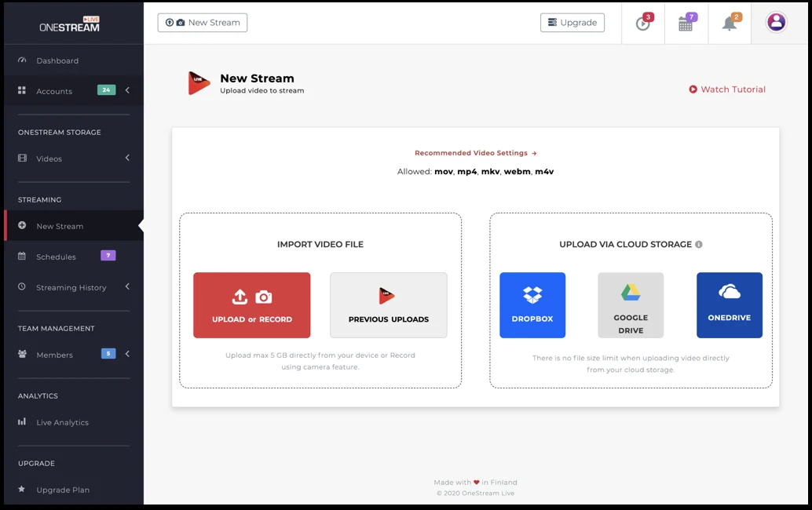
Task: Click the New Stream button in top bar
Action: tap(203, 23)
